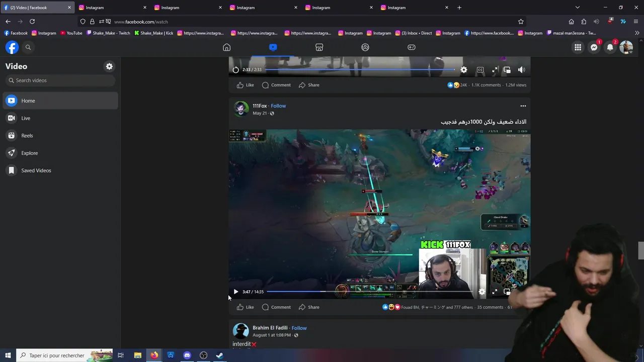644x362 pixels.
Task: Go to the Facebook Home feed icon
Action: pos(227,47)
